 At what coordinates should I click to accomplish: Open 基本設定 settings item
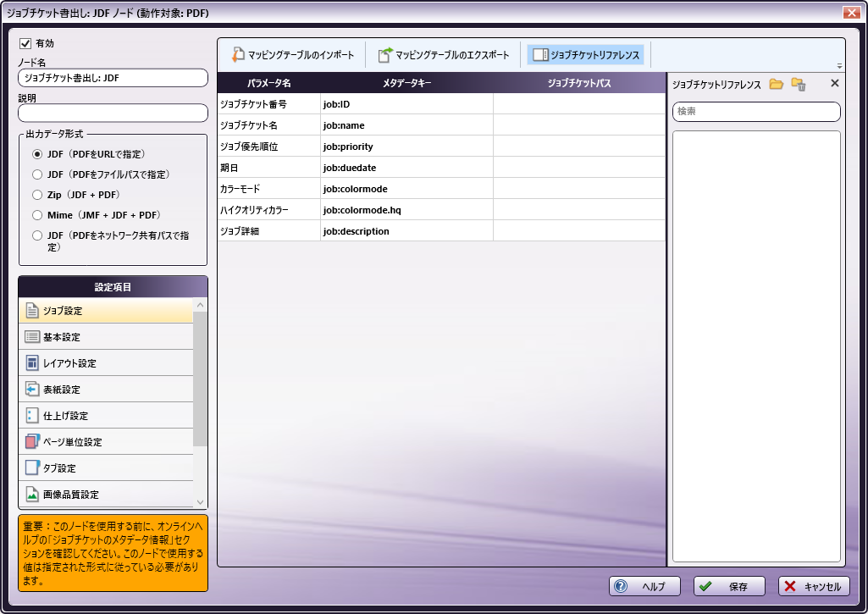pyautogui.click(x=106, y=336)
